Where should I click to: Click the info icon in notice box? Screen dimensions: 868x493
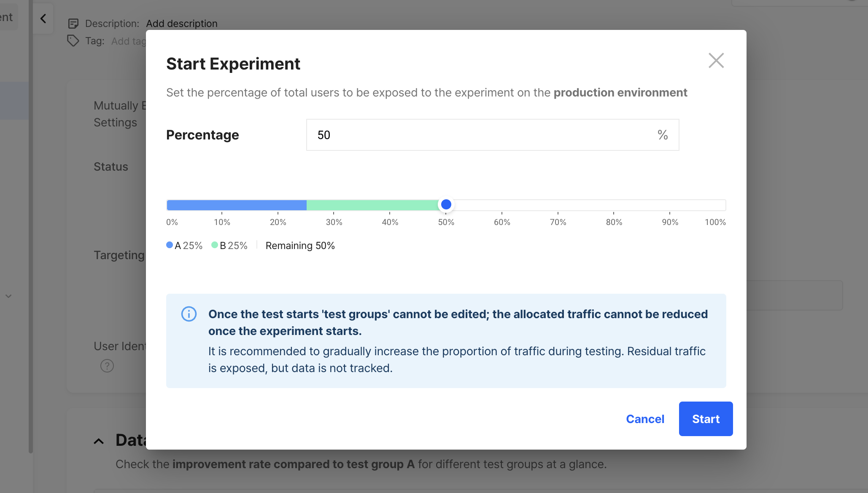click(x=189, y=314)
